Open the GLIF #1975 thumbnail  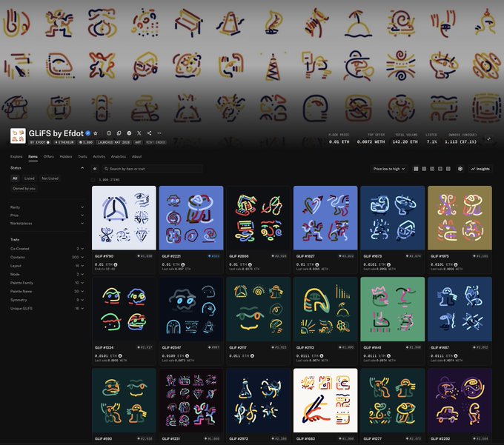pyautogui.click(x=460, y=218)
